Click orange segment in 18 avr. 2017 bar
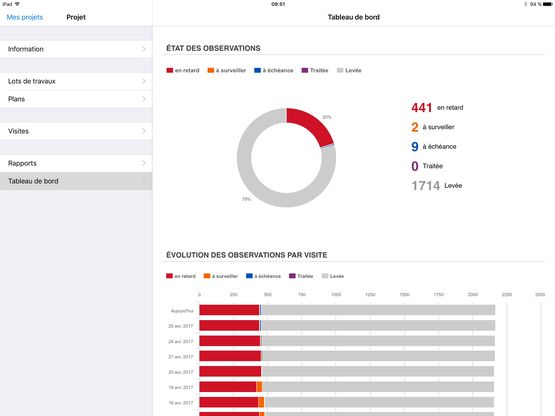The image size is (555, 416). 261,402
